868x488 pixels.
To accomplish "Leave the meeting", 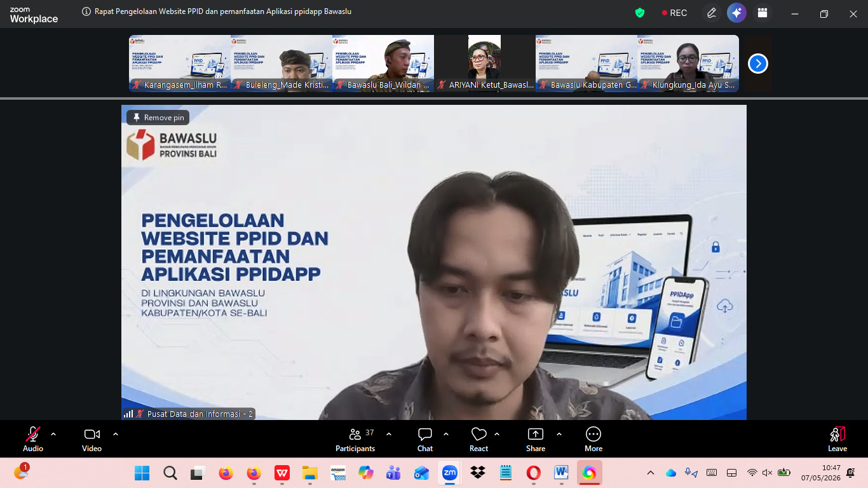I will (837, 439).
